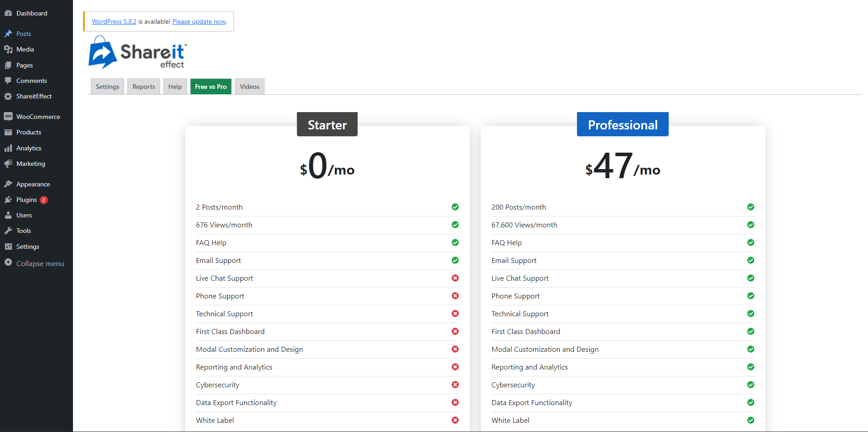Open Media library icon
This screenshot has width=868, height=432.
pos(8,49)
